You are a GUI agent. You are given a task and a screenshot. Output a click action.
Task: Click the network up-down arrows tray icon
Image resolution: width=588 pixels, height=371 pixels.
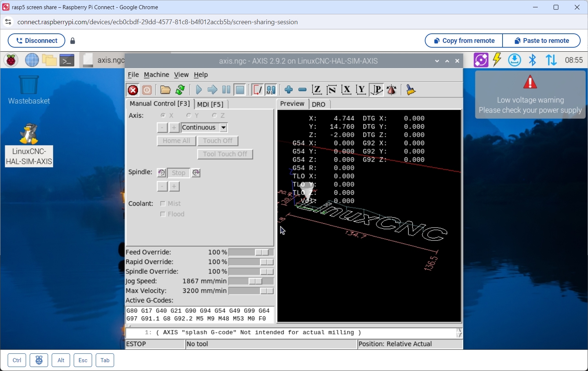[551, 60]
